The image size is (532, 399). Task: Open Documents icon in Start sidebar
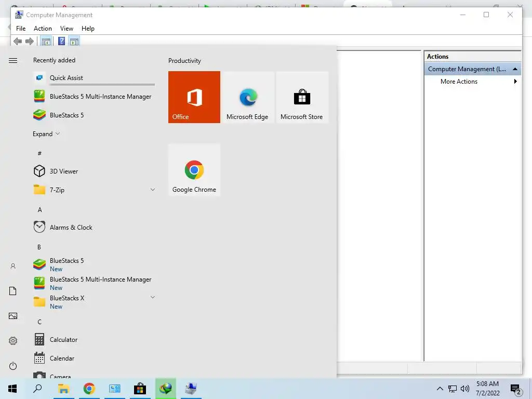pos(13,291)
